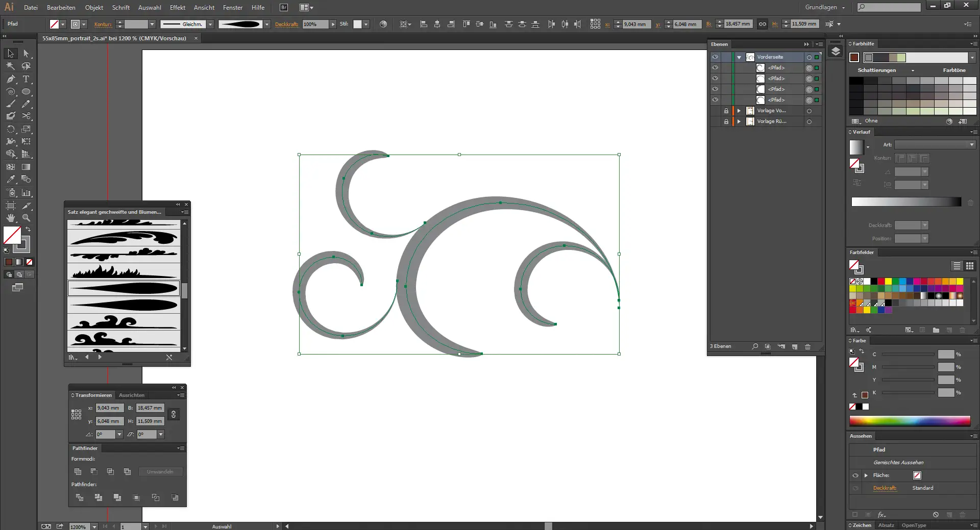The height and width of the screenshot is (530, 980).
Task: Toggle the lock on Vorlage Vo... layer
Action: point(726,111)
